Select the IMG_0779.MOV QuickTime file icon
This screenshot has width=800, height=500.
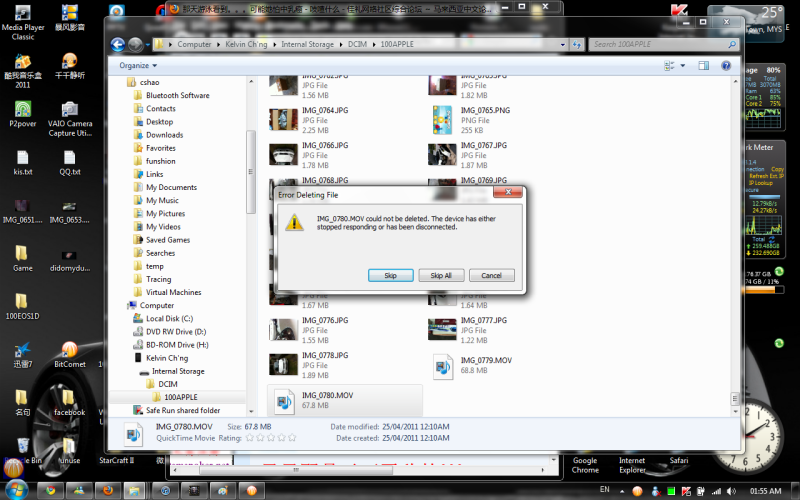445,365
